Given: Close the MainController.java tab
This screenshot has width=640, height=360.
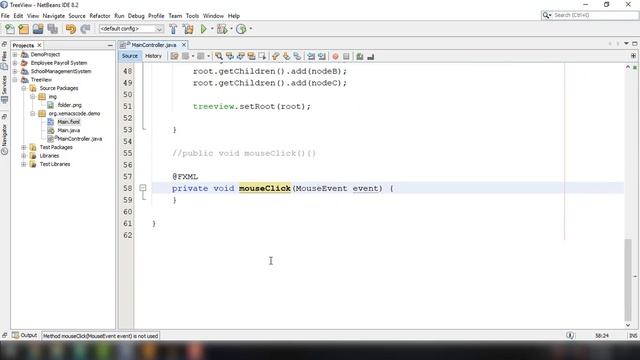Looking at the screenshot, I should point(184,45).
